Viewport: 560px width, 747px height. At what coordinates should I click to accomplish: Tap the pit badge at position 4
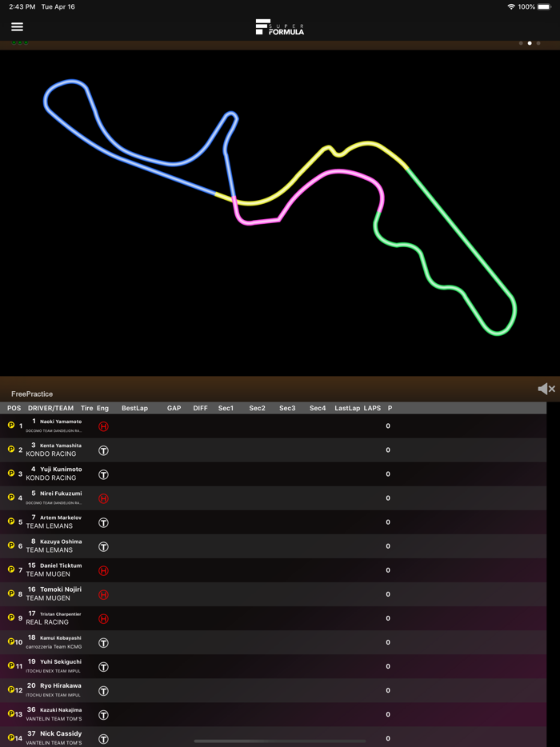[x=11, y=497]
